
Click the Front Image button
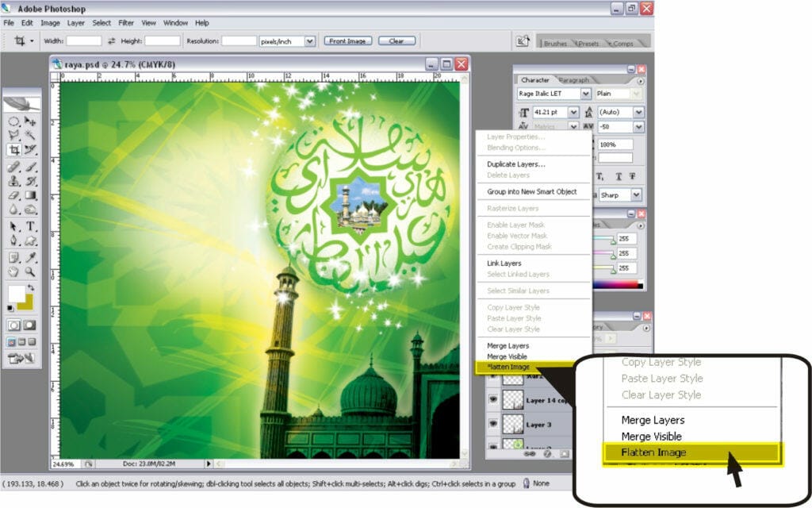[x=347, y=41]
